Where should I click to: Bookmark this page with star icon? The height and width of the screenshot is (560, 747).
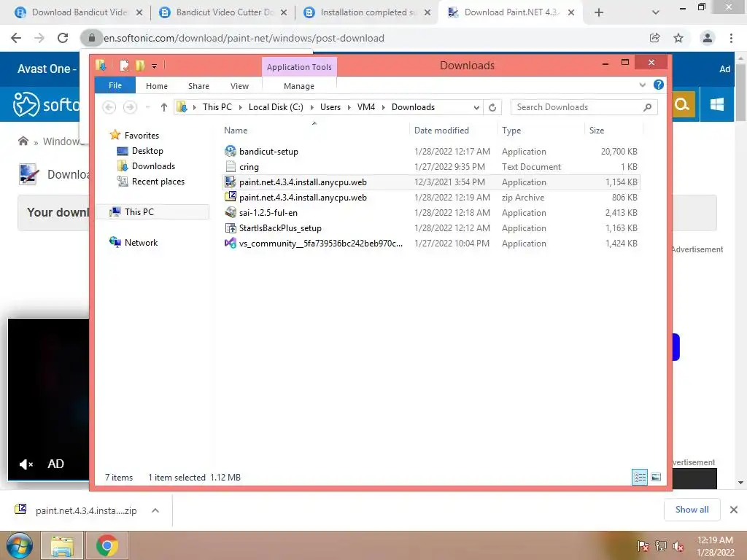[x=678, y=38]
